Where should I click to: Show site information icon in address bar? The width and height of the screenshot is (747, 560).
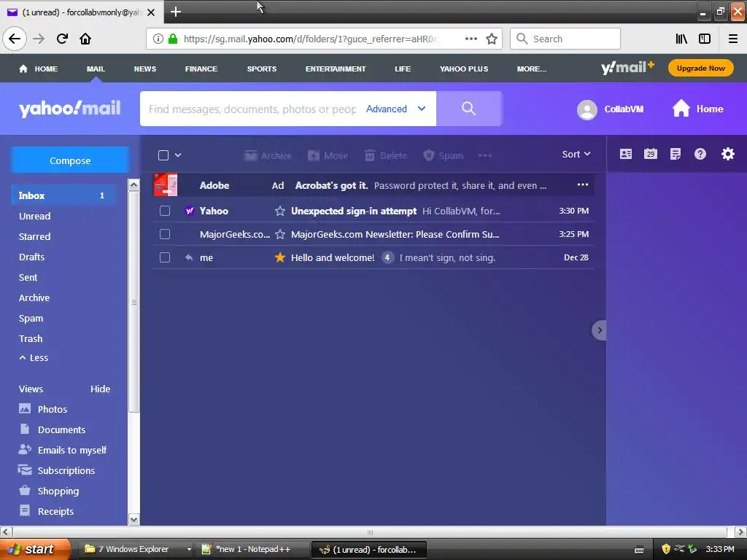coord(158,39)
